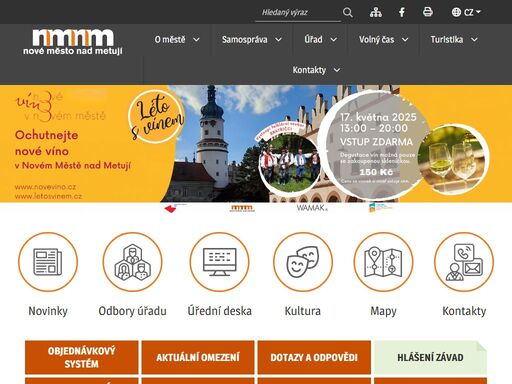Viewport: 512px width, 384px height.
Task: Click the printer icon
Action: (x=428, y=12)
